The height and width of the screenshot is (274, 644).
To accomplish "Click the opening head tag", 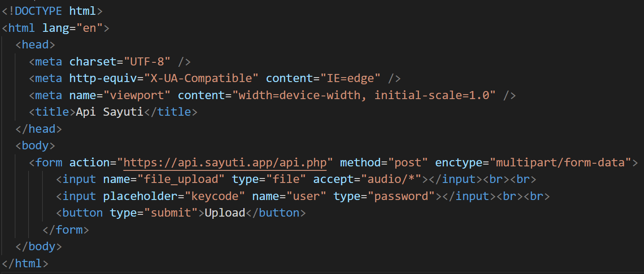I will point(35,45).
